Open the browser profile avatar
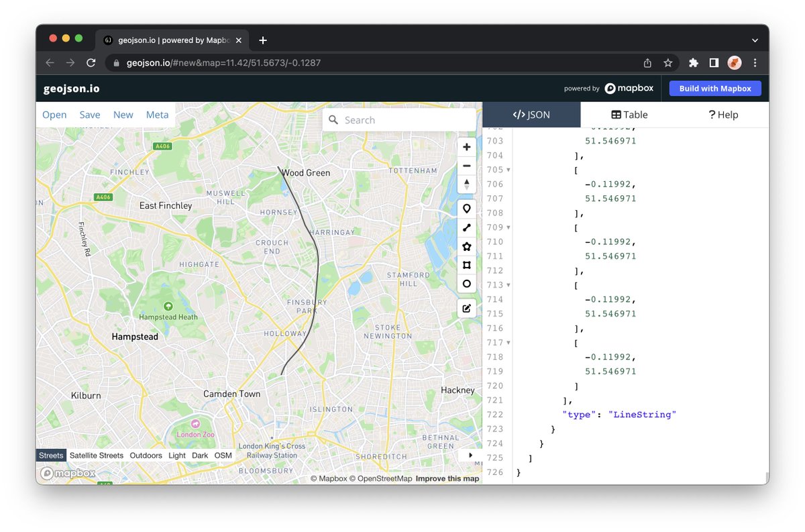Image resolution: width=805 pixels, height=532 pixels. coord(735,62)
